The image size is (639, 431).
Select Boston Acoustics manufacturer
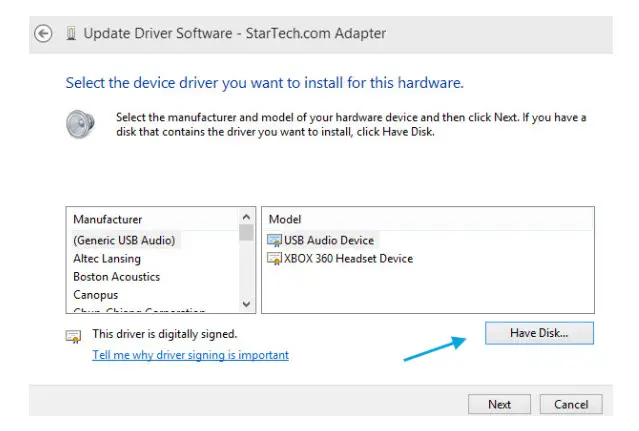(x=117, y=277)
